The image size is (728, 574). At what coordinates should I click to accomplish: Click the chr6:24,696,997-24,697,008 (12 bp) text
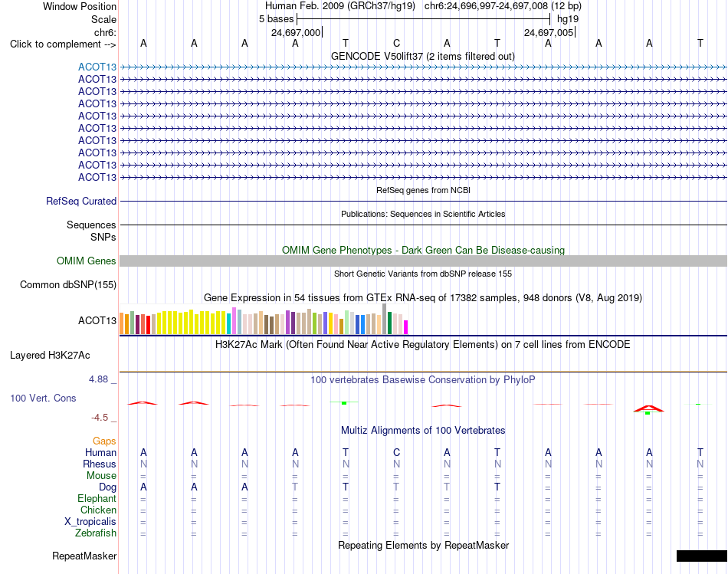[x=503, y=6]
